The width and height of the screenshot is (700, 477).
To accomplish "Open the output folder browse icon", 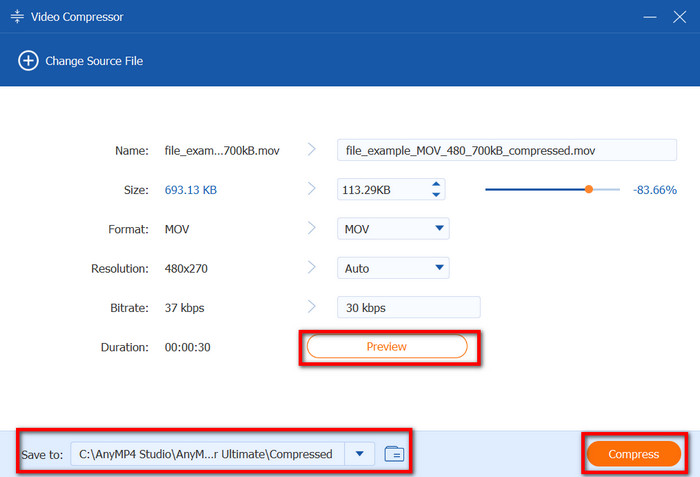I will click(394, 454).
